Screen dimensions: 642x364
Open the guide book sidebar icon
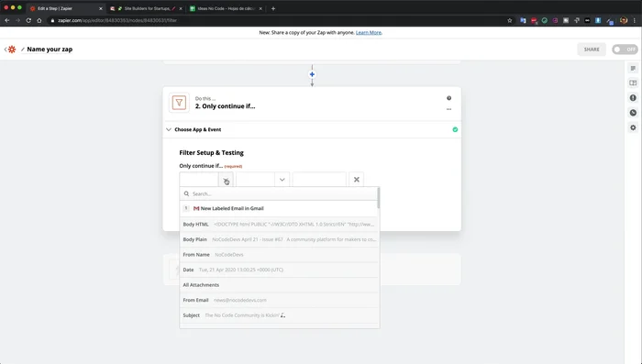[633, 83]
